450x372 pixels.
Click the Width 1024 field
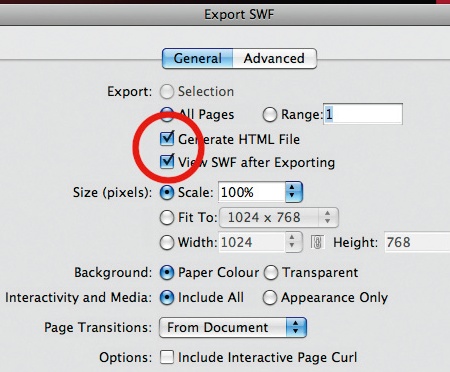252,242
